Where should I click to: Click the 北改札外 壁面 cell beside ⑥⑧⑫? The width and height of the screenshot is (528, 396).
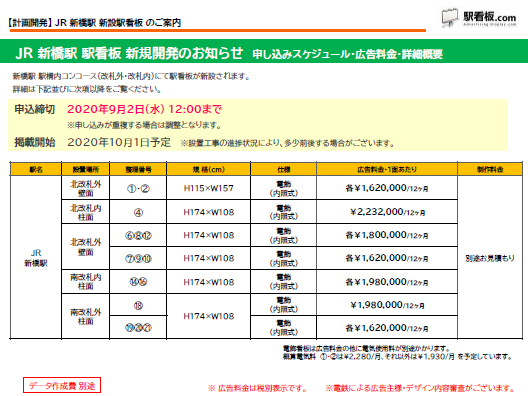[x=86, y=247]
